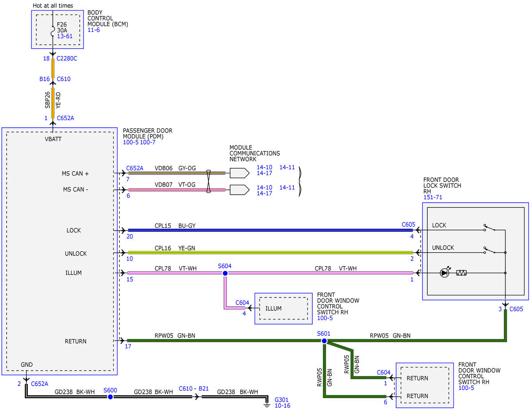Click the G301 ground symbol
The width and height of the screenshot is (532, 411).
pyautogui.click(x=267, y=404)
